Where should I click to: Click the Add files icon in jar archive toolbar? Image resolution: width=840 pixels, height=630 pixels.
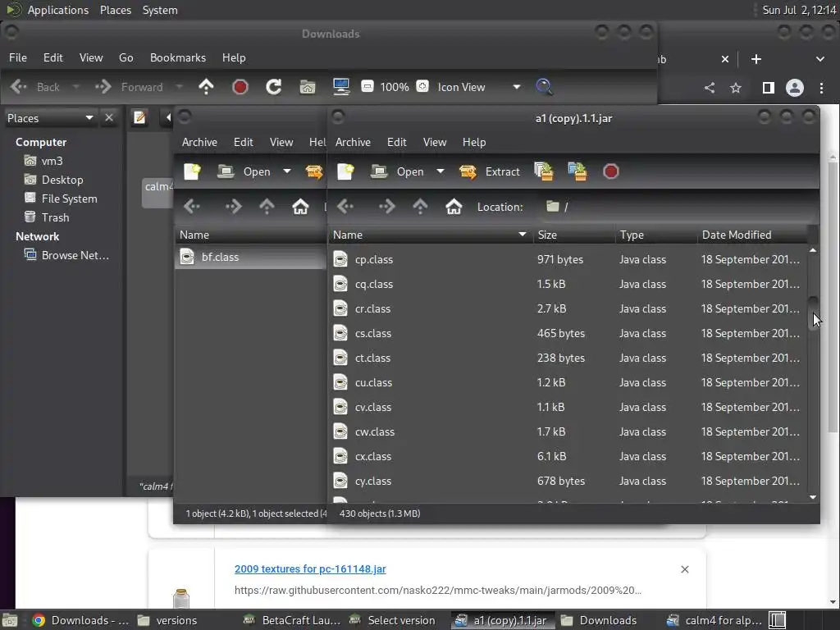pyautogui.click(x=544, y=171)
